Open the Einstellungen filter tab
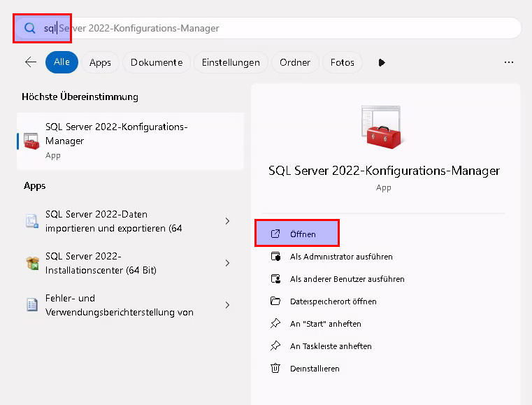 pos(231,62)
